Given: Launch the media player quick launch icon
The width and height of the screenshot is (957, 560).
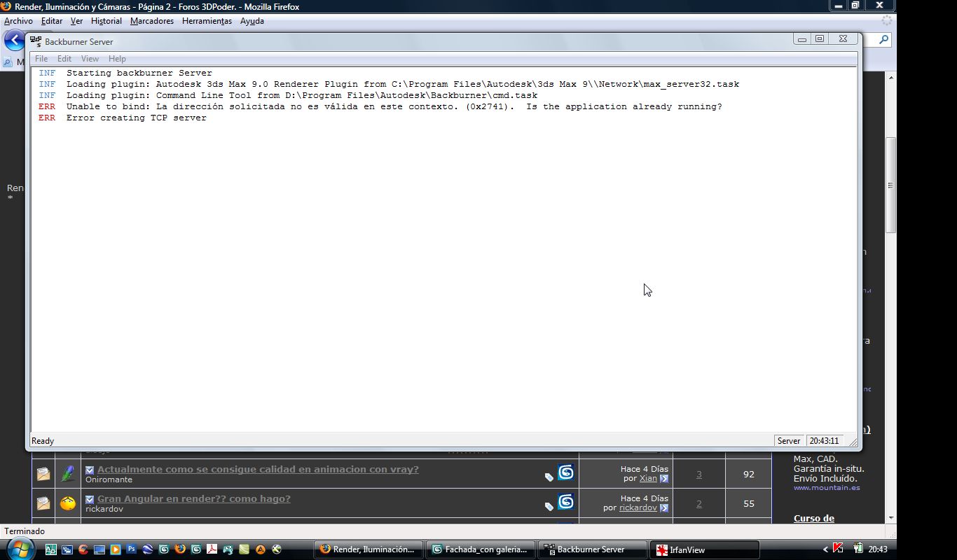Looking at the screenshot, I should 115,549.
